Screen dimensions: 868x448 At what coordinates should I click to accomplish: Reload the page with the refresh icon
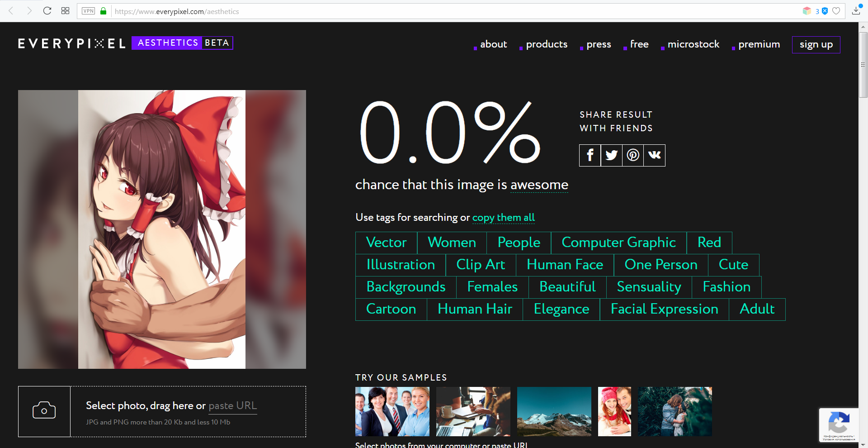pyautogui.click(x=47, y=11)
